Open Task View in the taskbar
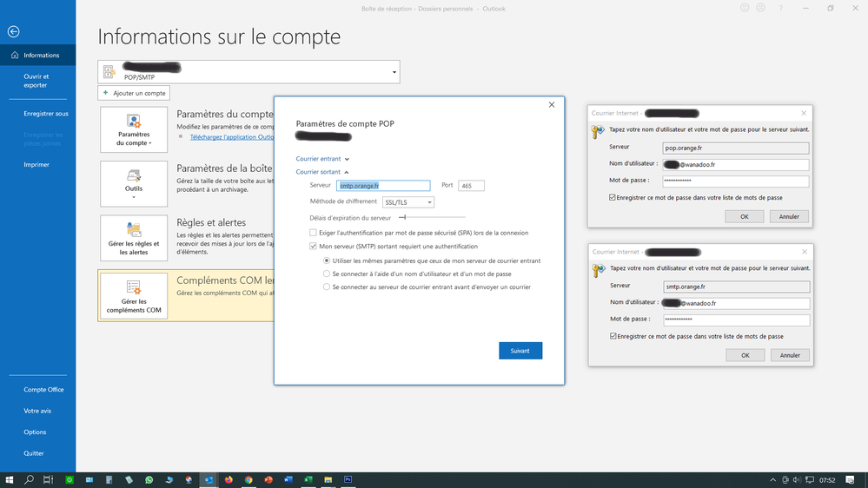868x488 pixels. click(x=48, y=479)
